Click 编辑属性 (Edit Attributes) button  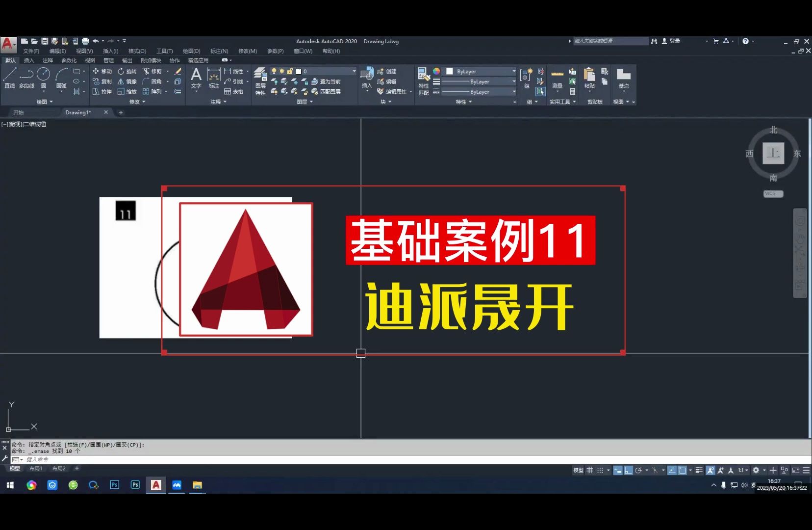point(392,92)
